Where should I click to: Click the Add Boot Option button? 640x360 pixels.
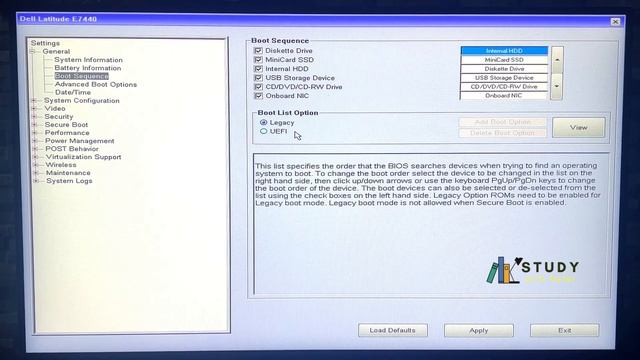point(502,122)
